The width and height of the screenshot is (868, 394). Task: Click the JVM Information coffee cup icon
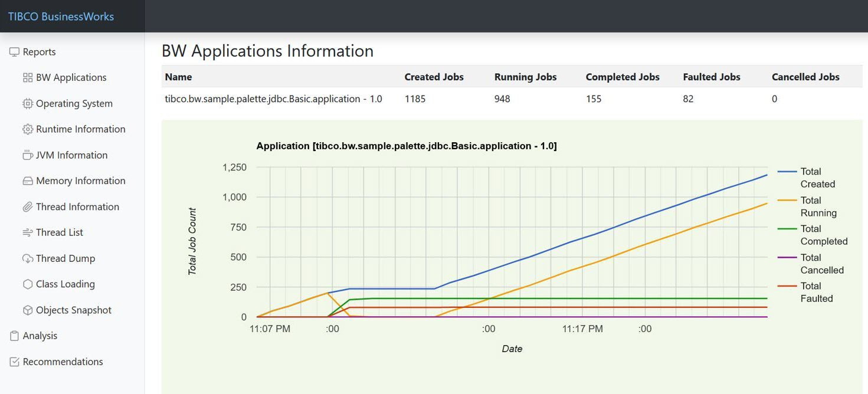[28, 155]
